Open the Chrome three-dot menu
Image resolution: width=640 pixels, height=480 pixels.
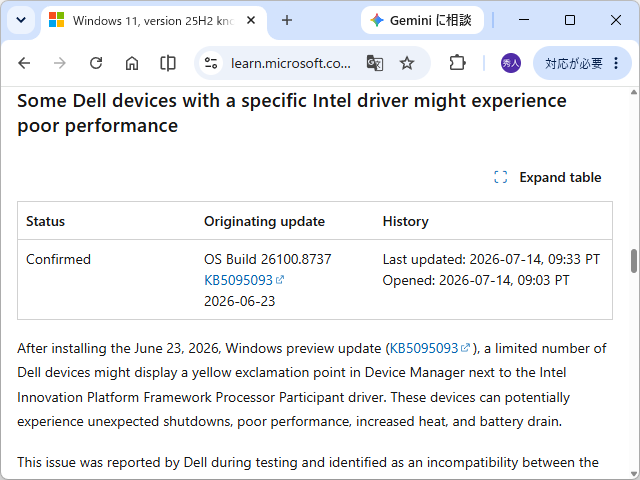pos(616,63)
